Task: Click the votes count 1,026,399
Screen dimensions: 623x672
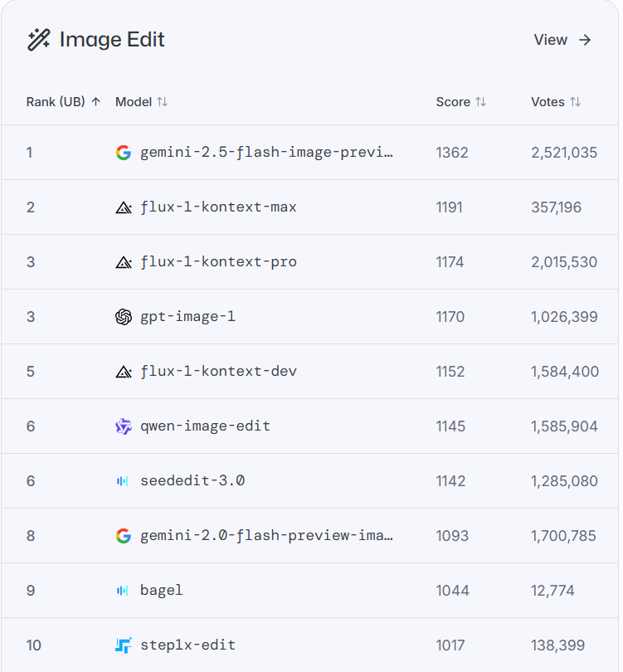Action: [x=564, y=317]
